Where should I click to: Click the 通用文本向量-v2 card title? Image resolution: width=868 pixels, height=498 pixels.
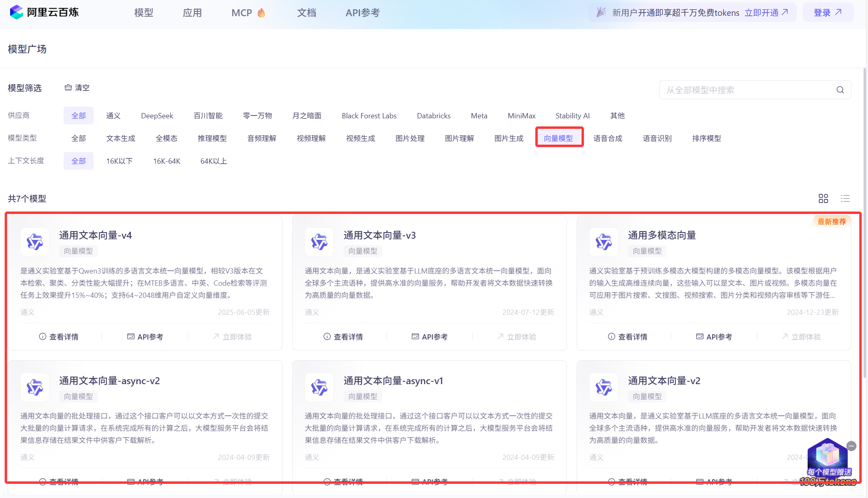pyautogui.click(x=664, y=381)
